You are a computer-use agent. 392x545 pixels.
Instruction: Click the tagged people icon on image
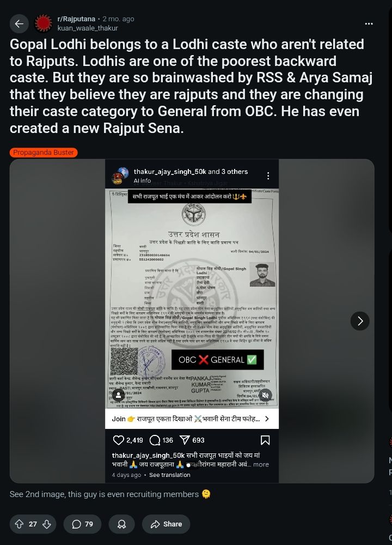(118, 395)
